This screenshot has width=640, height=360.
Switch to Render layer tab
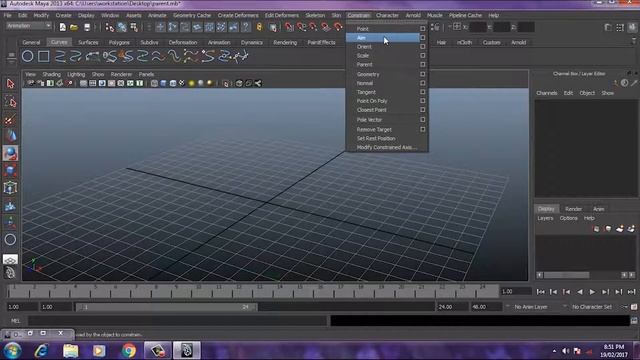coord(573,209)
